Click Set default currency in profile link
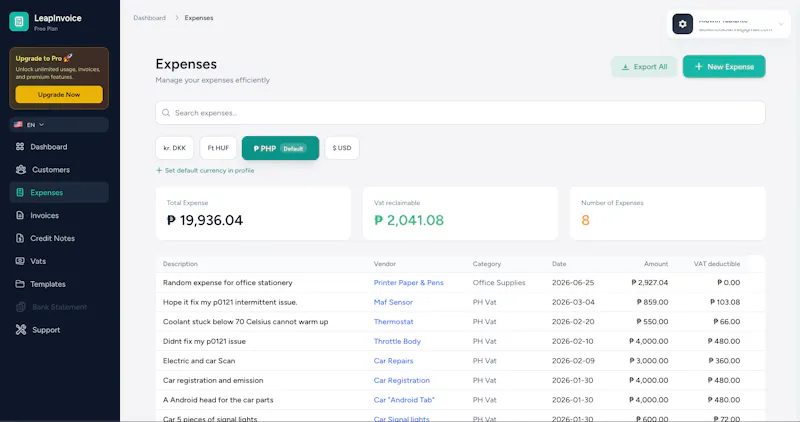 click(x=205, y=170)
